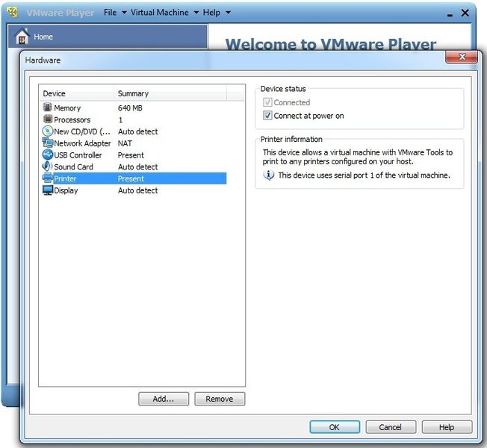Click the Processors icon in device list
Image resolution: width=487 pixels, height=448 pixels.
click(x=48, y=119)
